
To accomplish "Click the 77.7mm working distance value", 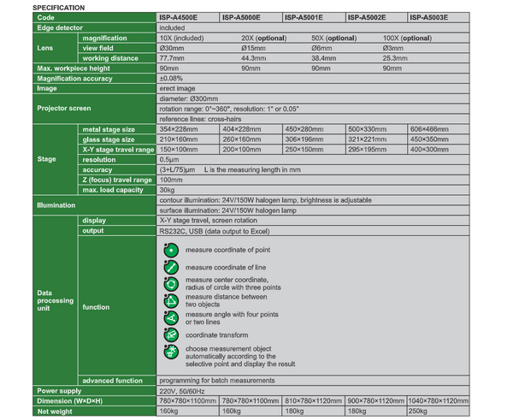I will pos(172,58).
